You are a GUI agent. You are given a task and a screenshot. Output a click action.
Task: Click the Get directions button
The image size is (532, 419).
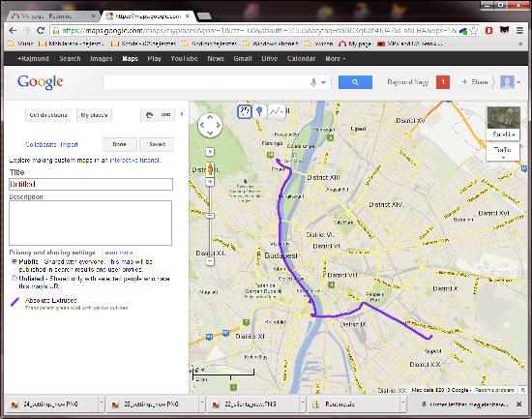[x=48, y=115]
